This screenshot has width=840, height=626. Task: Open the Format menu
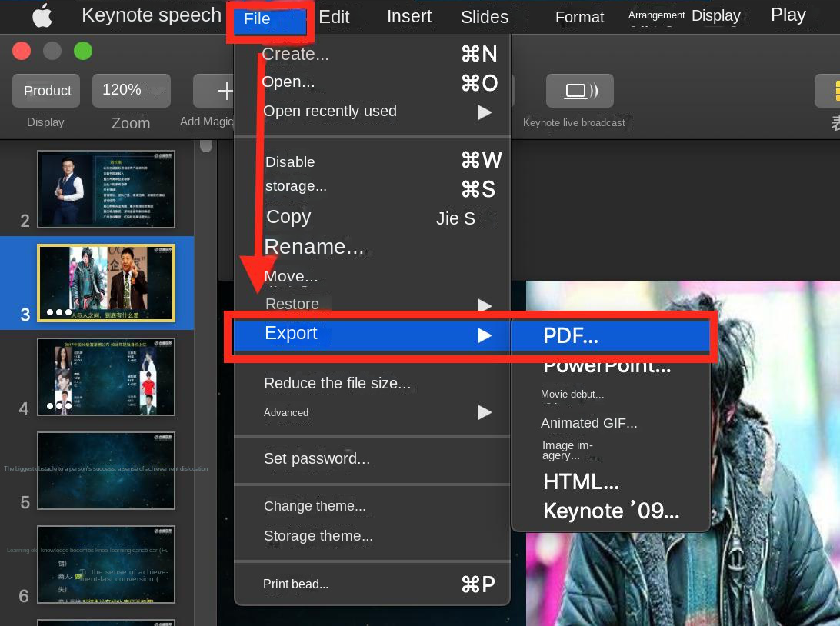pyautogui.click(x=579, y=17)
